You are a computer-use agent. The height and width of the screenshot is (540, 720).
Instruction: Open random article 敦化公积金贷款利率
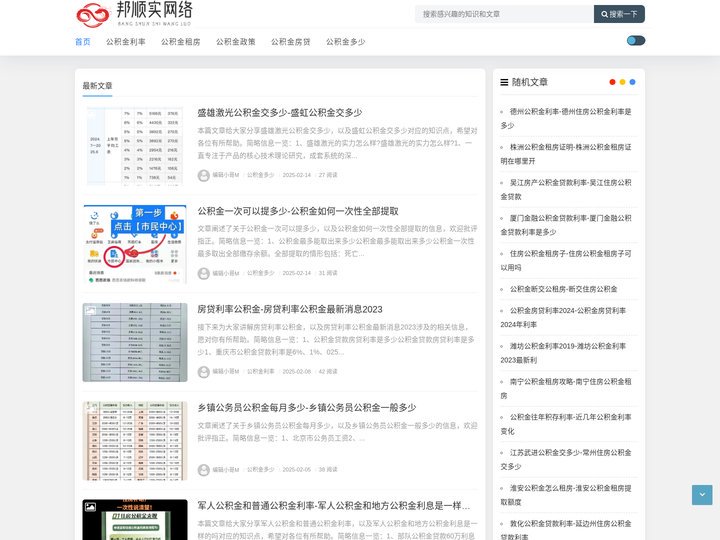tap(566, 529)
